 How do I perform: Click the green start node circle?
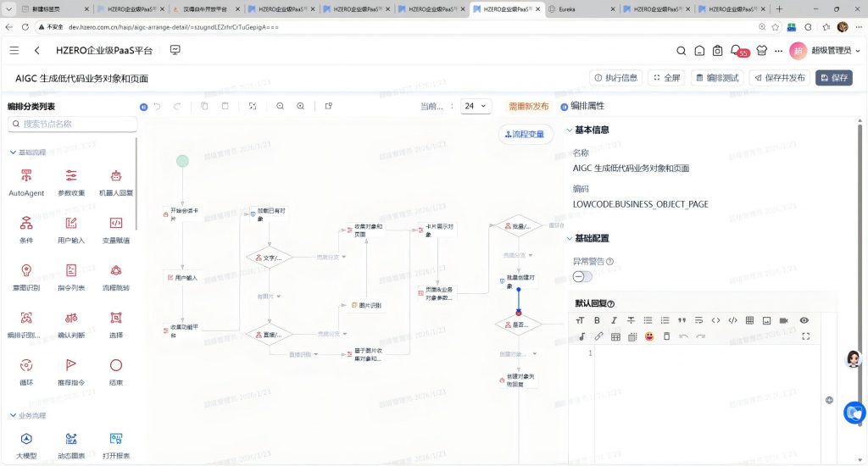tap(182, 161)
